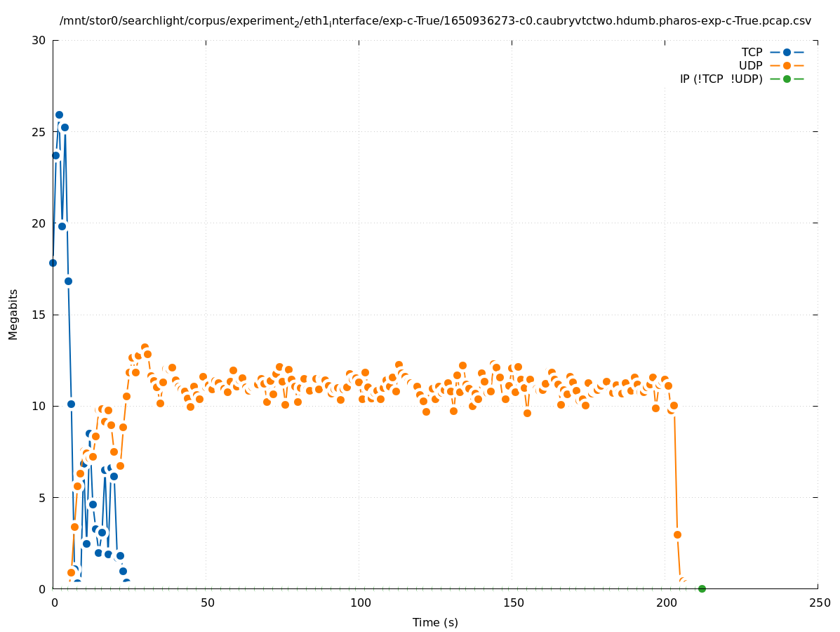Click the TCP data point at 10 Megabits

pos(71,404)
